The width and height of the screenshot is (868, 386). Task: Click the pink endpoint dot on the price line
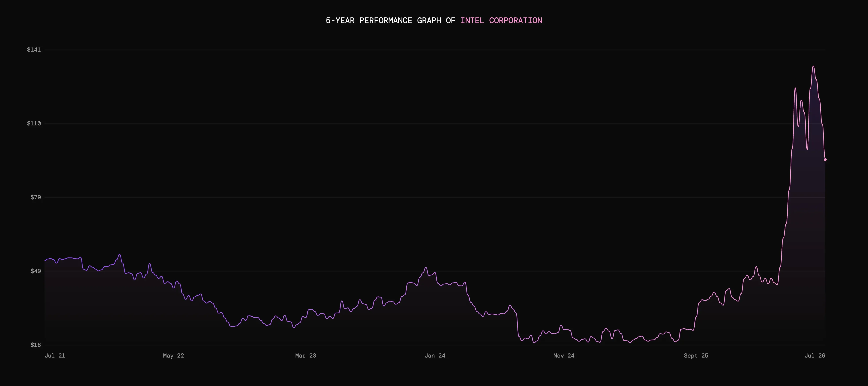tap(825, 159)
